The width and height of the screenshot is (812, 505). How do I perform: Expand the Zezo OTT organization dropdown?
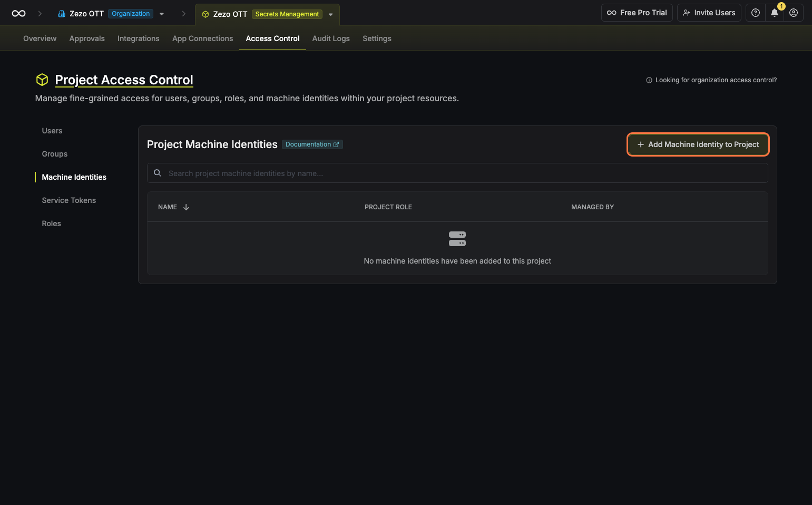coord(162,14)
